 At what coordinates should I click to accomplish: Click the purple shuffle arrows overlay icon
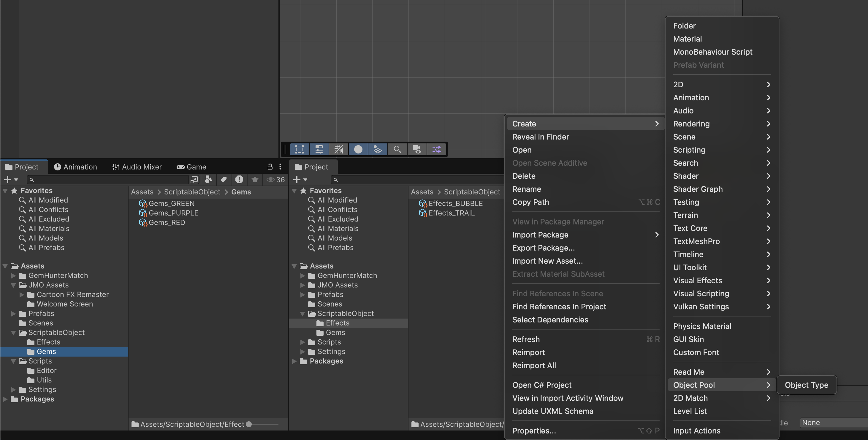coord(436,149)
